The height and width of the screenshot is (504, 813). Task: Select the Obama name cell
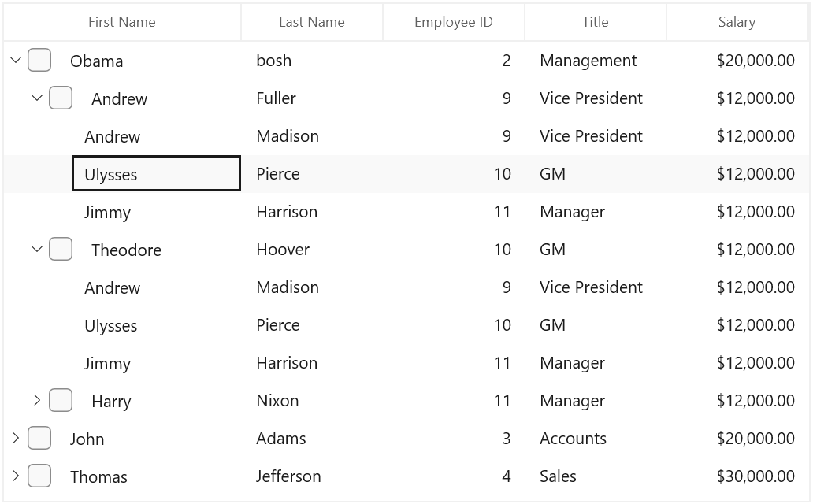96,61
